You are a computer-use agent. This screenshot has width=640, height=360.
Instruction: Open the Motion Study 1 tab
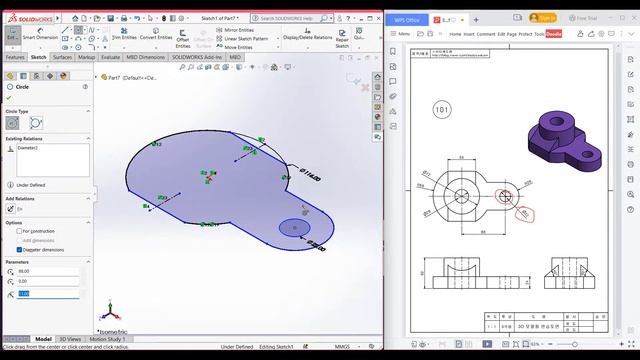107,339
